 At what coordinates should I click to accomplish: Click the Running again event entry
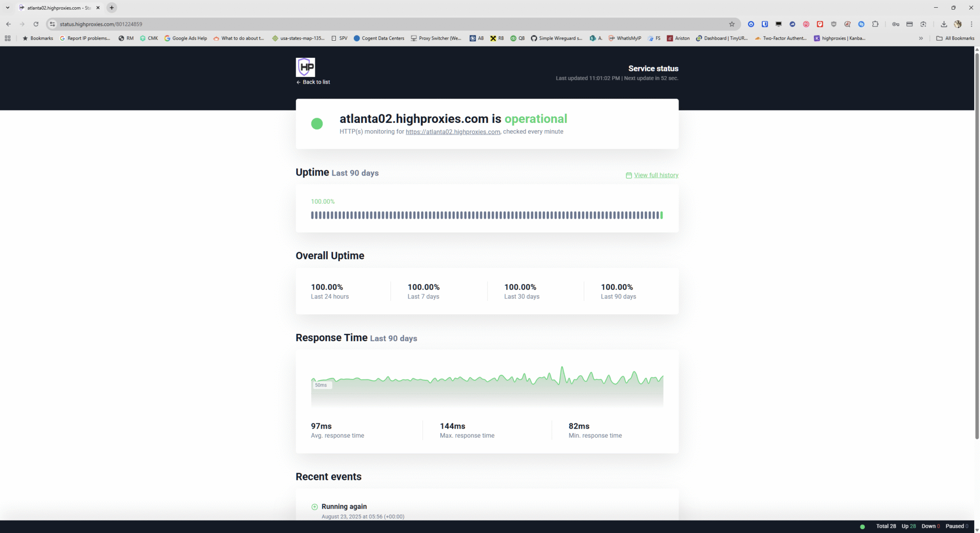[358, 511]
